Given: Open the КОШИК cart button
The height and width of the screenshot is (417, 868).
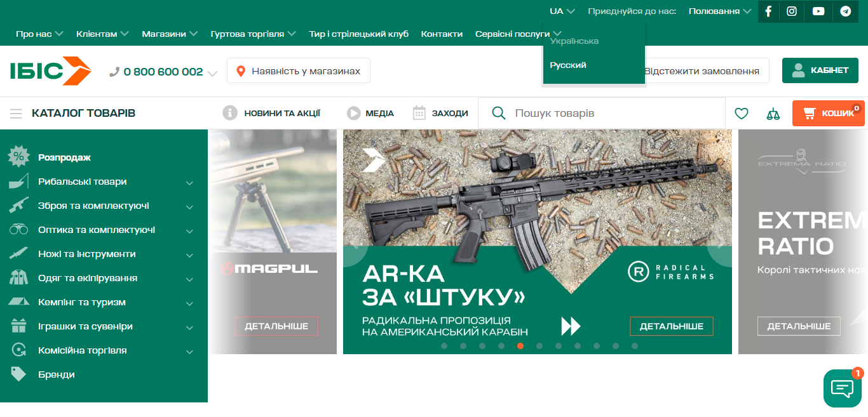Looking at the screenshot, I should coord(829,113).
